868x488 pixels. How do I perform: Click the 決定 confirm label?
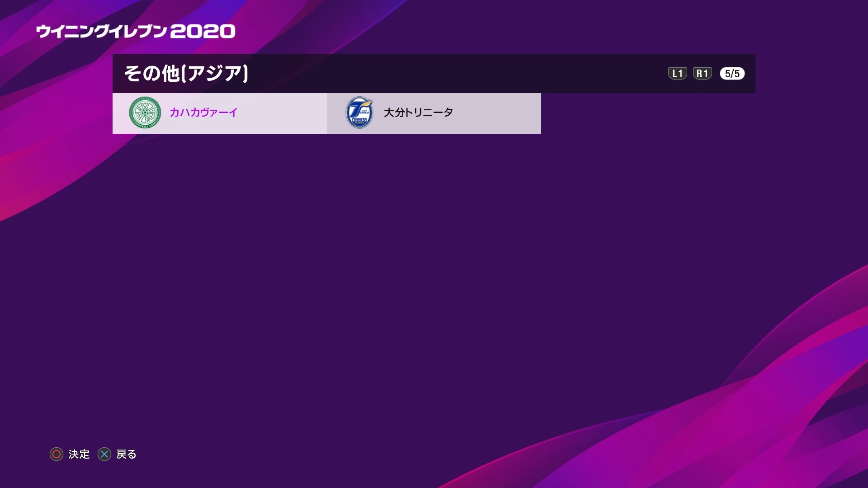(x=79, y=454)
